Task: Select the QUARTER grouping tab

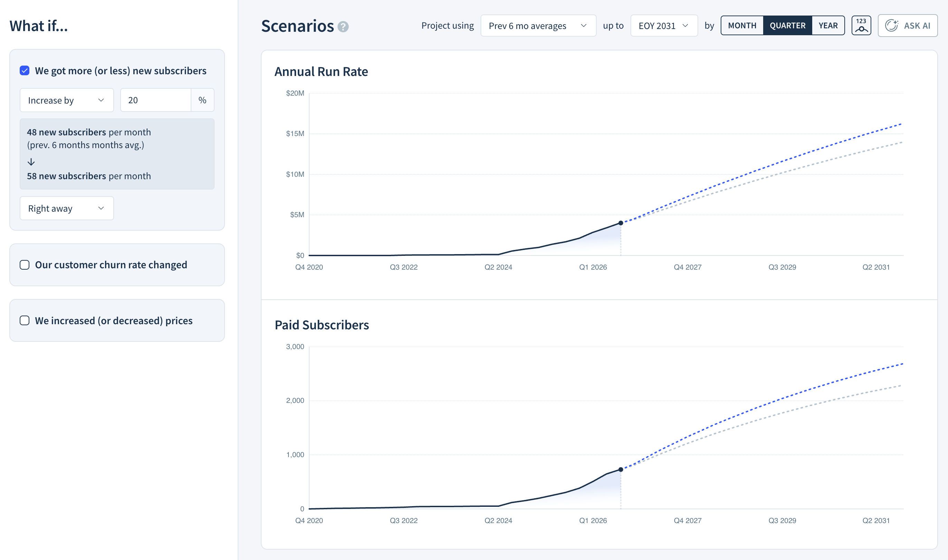Action: click(x=788, y=26)
